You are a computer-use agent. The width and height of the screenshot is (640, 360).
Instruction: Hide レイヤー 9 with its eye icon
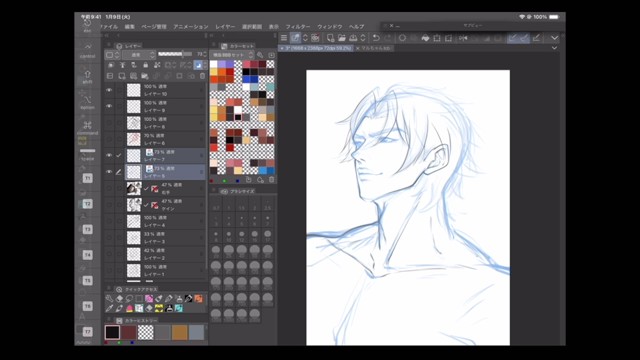[x=109, y=106]
